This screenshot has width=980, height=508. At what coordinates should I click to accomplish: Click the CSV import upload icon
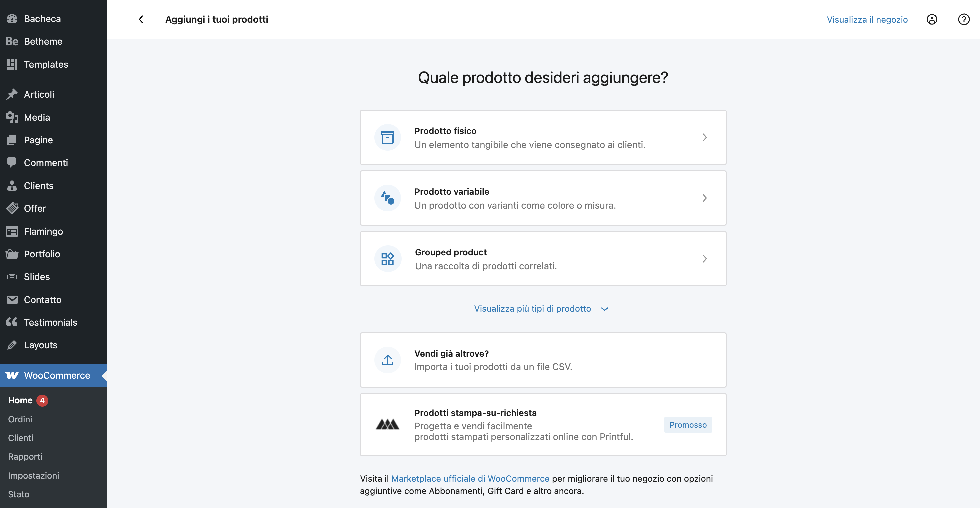click(x=387, y=360)
